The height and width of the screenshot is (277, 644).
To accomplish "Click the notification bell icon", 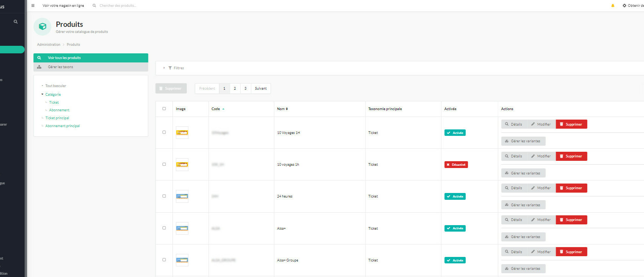I will point(613,6).
